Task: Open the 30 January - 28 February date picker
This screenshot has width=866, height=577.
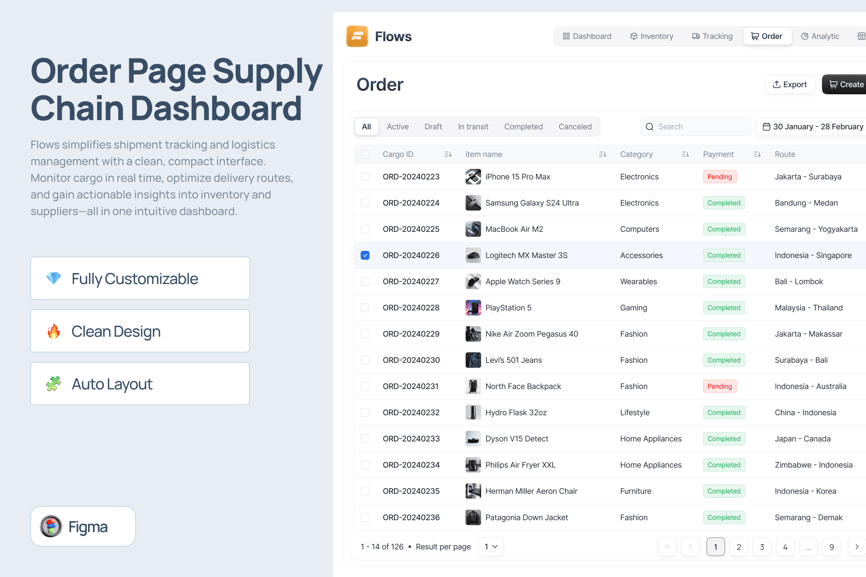Action: click(x=812, y=127)
